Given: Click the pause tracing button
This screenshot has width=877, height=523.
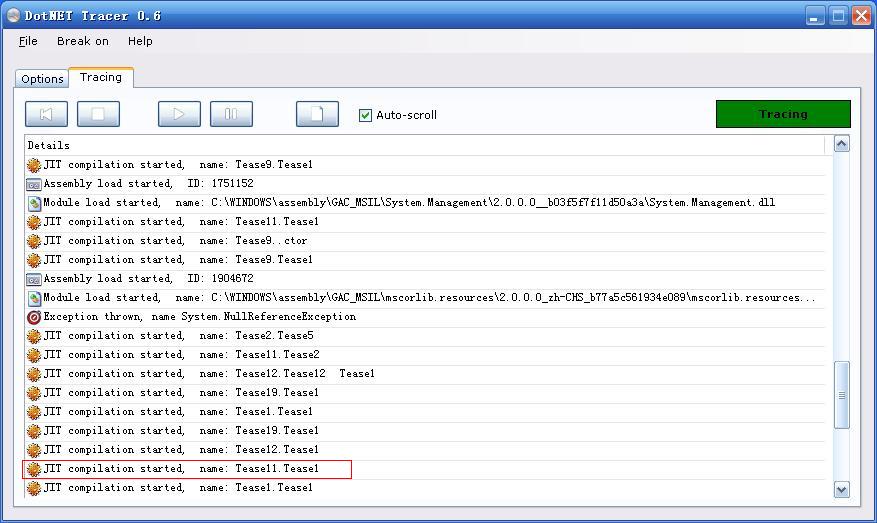Looking at the screenshot, I should (232, 114).
